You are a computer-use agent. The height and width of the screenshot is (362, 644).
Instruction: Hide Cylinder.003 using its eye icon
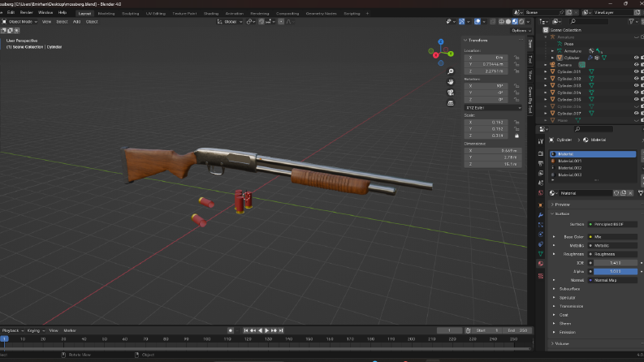click(636, 85)
